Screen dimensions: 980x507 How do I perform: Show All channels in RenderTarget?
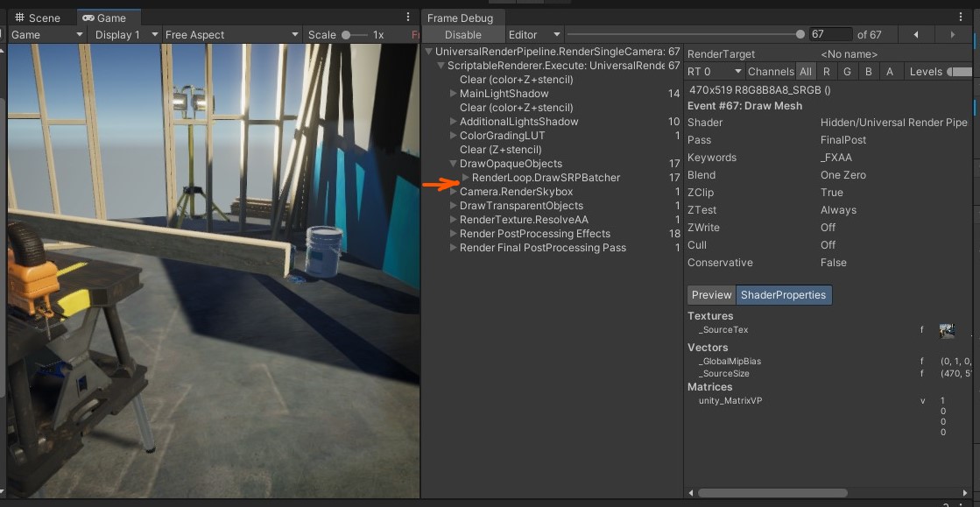click(x=805, y=71)
